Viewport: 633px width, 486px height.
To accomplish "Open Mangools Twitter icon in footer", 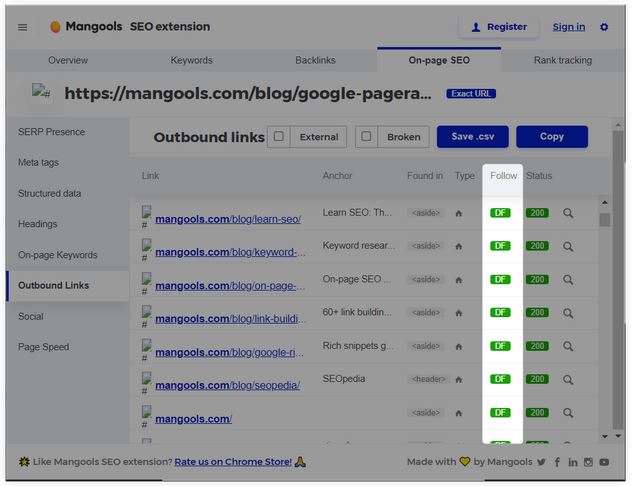I will click(541, 462).
